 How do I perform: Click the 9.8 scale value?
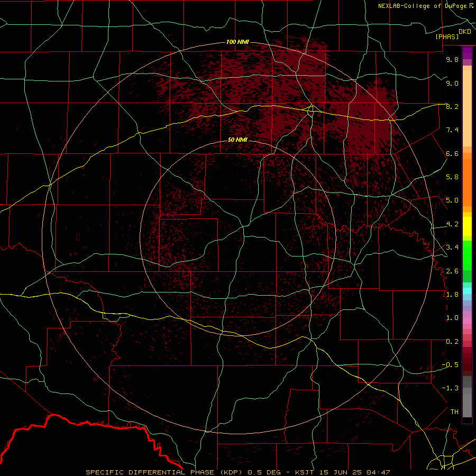pos(452,59)
